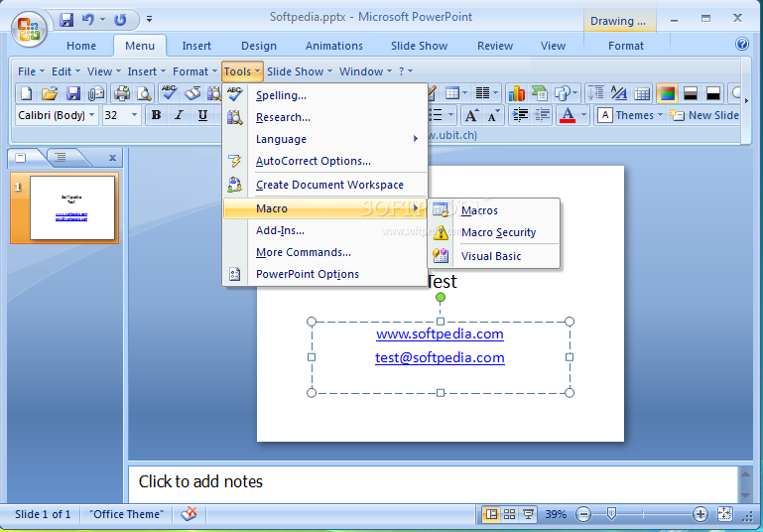Toggle Bold formatting

coord(156,115)
